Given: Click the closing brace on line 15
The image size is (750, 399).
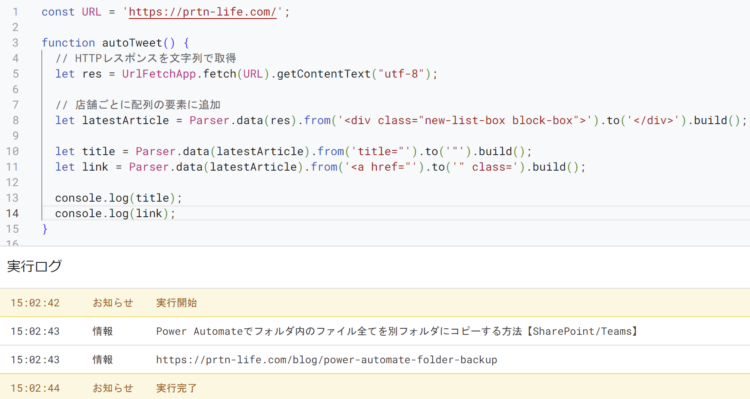Looking at the screenshot, I should point(45,229).
